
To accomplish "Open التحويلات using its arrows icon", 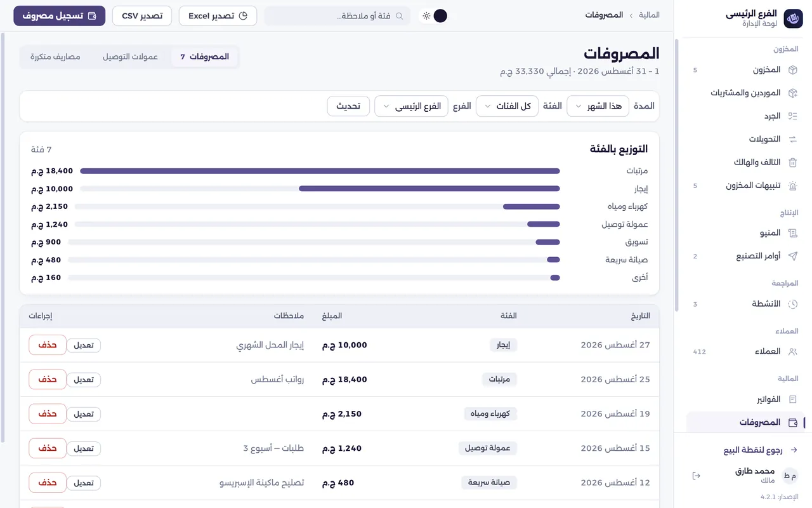I will (792, 139).
